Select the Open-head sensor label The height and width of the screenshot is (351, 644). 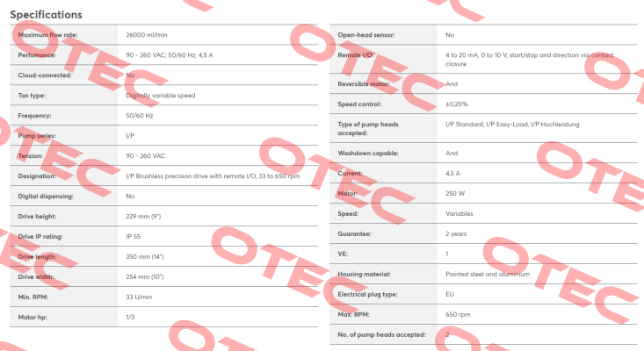[366, 35]
